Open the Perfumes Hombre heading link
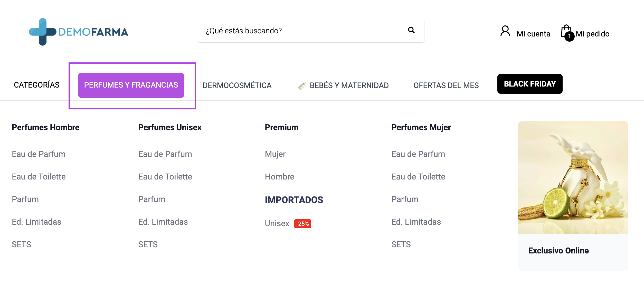The image size is (644, 284). (x=46, y=127)
